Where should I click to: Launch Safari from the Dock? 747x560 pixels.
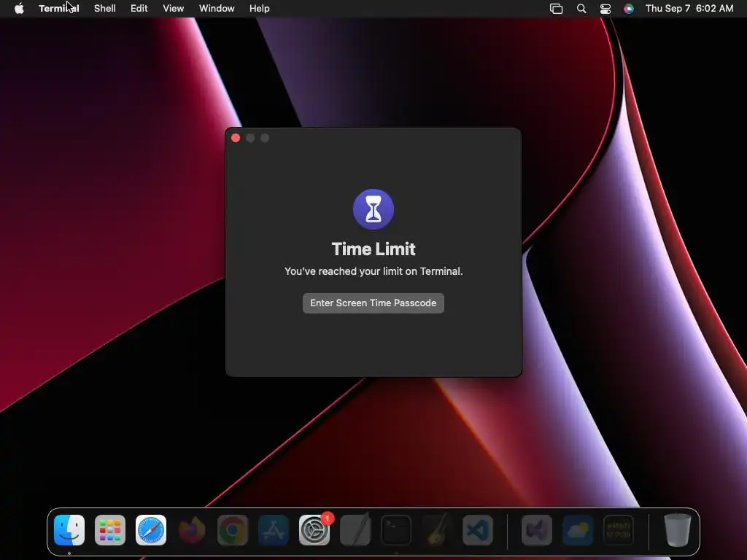click(x=151, y=530)
